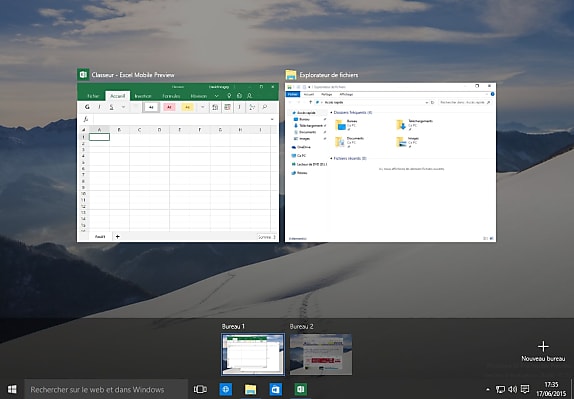Viewport: 574px width, 399px height.
Task: Click the Task View taskbar icon
Action: (200, 389)
